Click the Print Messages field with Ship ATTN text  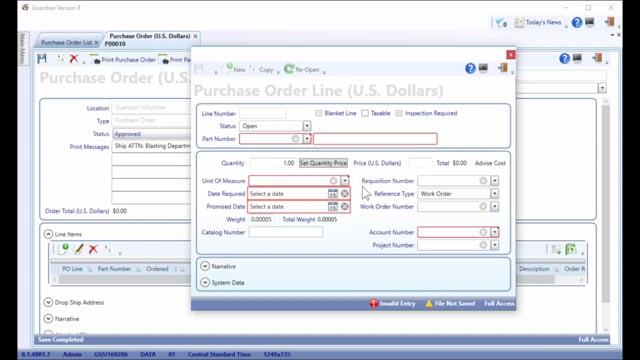click(x=151, y=146)
